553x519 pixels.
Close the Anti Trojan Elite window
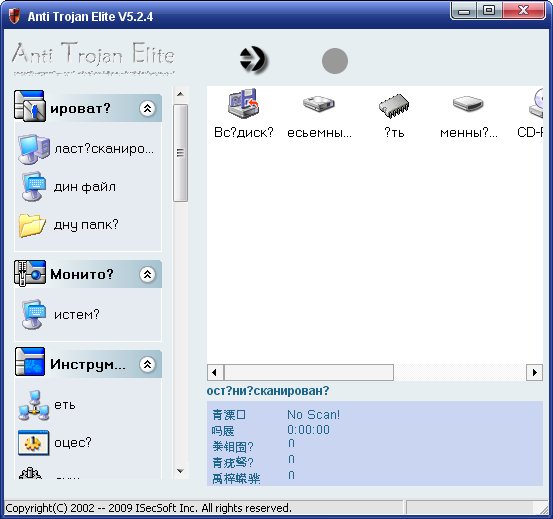tap(523, 11)
